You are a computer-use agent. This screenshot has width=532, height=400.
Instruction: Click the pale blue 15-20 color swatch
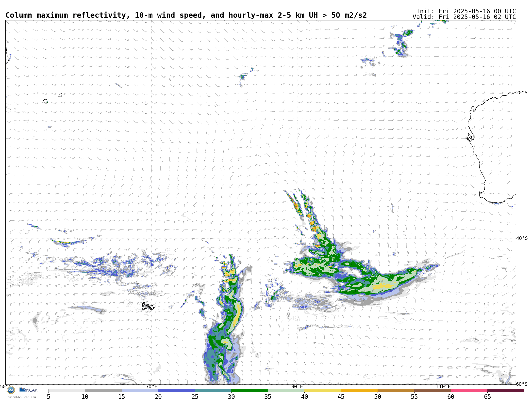(140, 391)
